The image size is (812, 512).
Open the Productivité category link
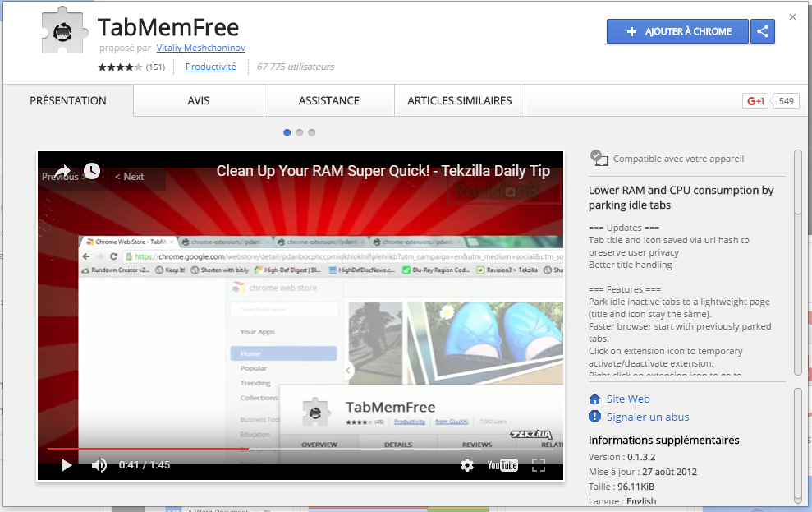[211, 67]
